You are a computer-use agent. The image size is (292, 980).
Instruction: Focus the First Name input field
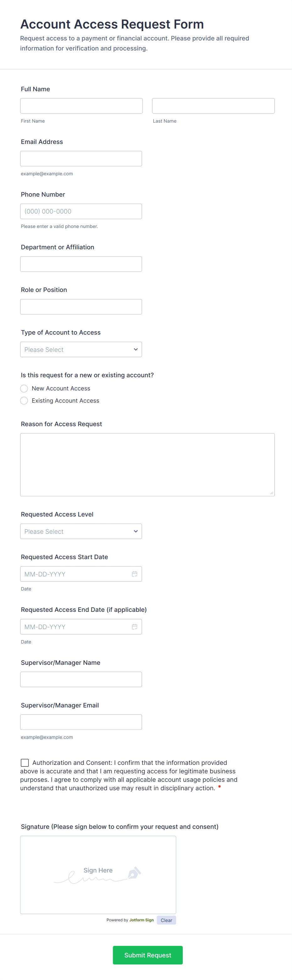81,106
